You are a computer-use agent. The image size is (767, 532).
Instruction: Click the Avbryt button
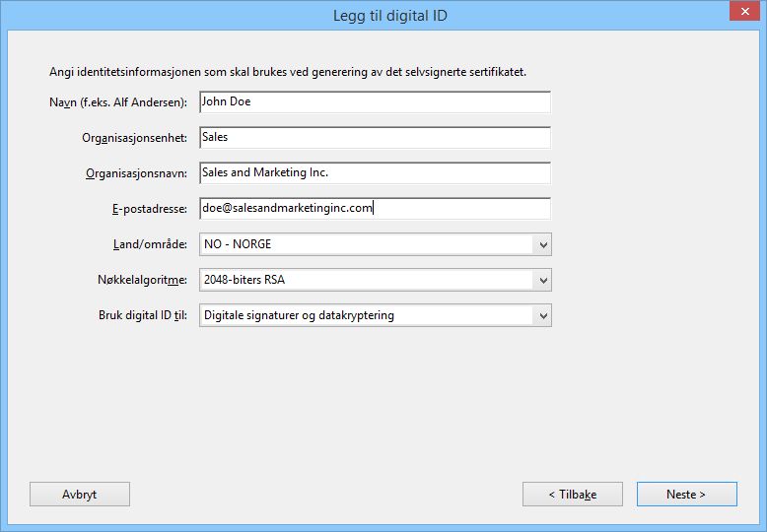pos(80,495)
